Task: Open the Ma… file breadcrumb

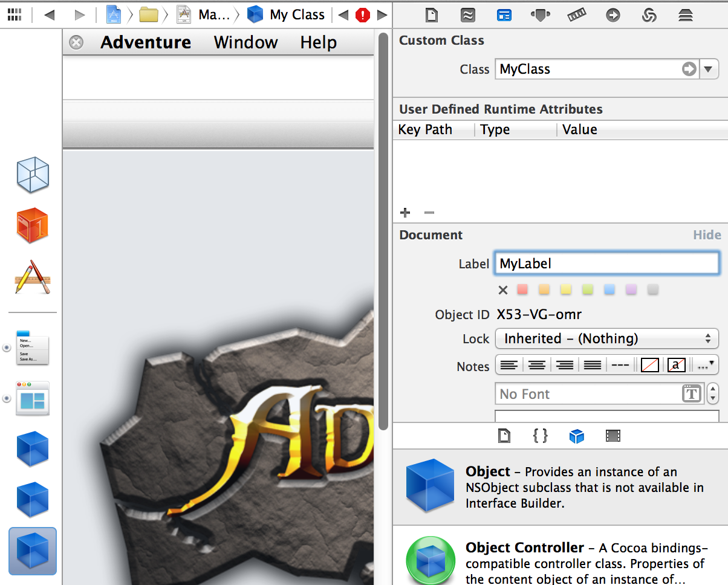Action: point(204,15)
